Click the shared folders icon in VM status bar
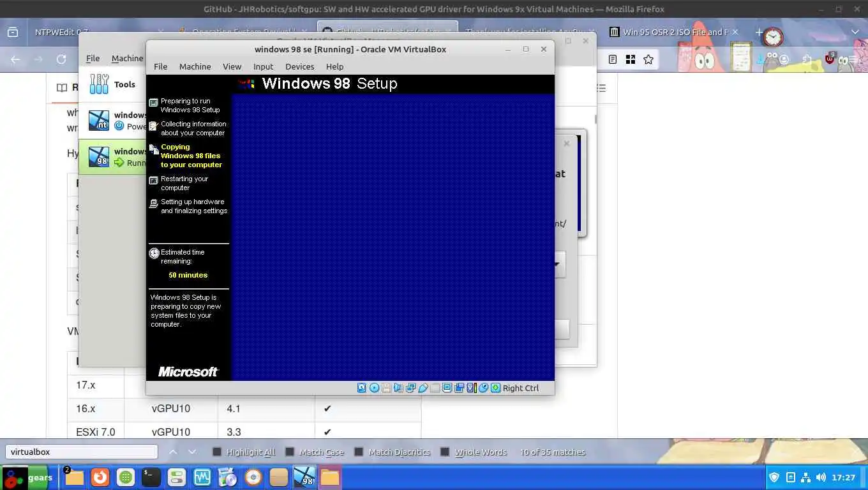868x490 pixels. click(435, 388)
